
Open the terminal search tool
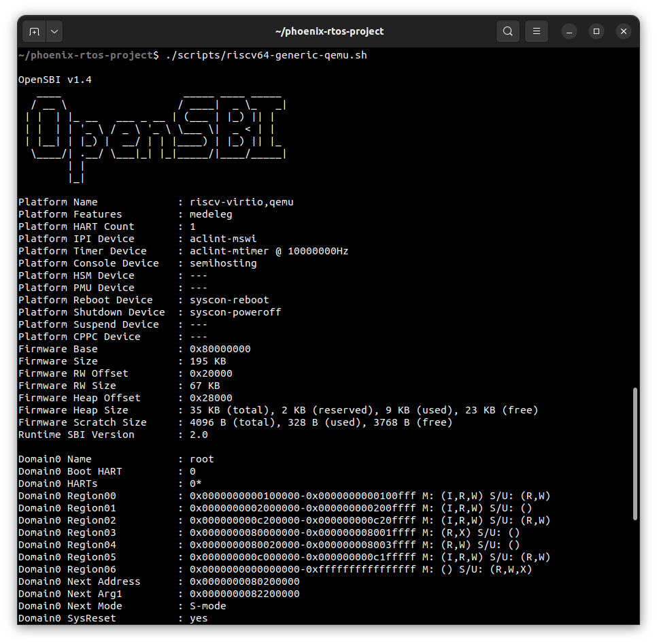(x=508, y=31)
